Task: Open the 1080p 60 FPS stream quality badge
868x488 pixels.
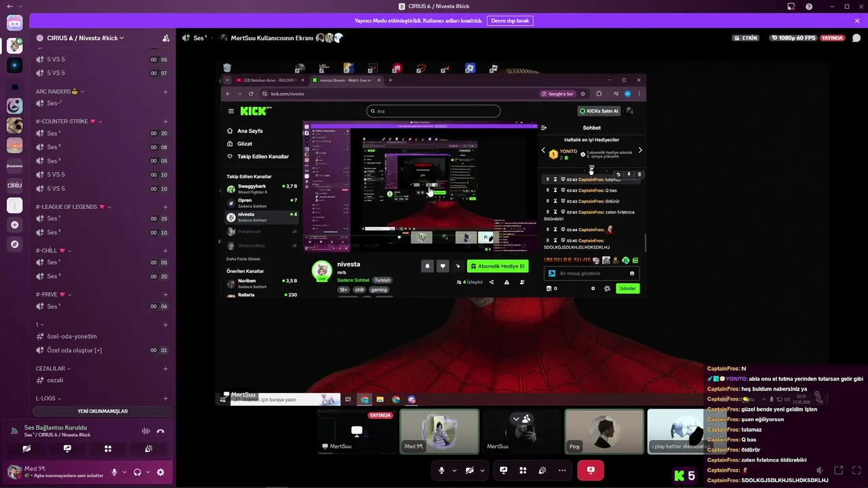Action: (793, 38)
